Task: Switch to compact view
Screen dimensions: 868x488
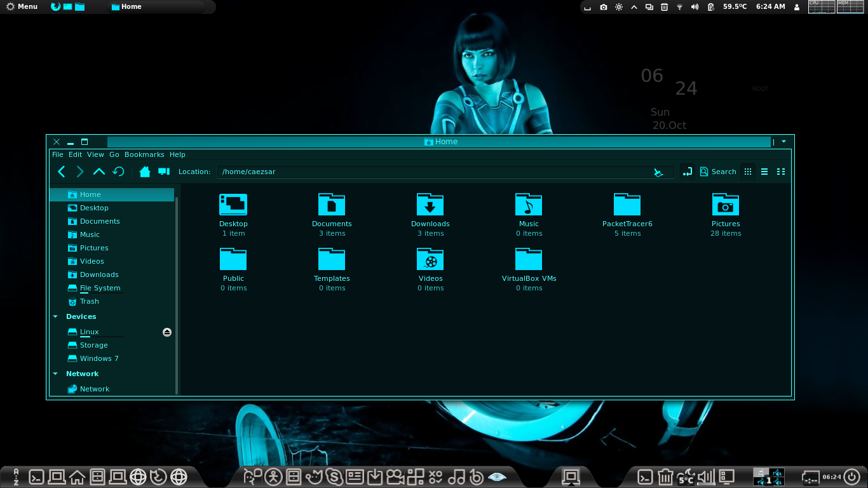Action: tap(781, 172)
